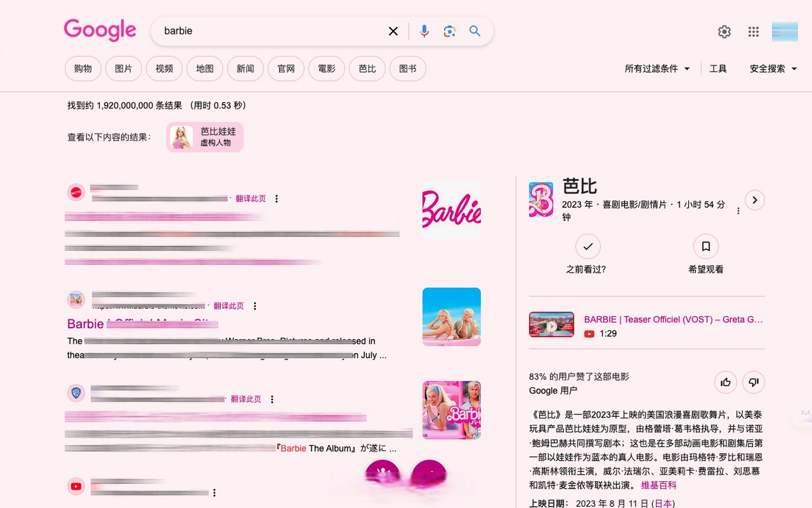Play the BARBIE teaser video
812x508 pixels.
click(552, 325)
